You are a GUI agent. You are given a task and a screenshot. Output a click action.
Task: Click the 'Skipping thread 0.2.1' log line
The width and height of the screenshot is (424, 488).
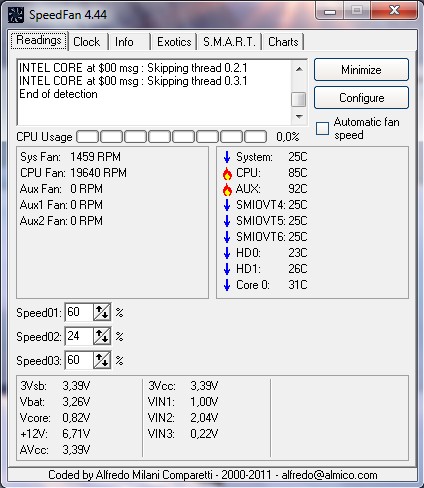[133, 68]
